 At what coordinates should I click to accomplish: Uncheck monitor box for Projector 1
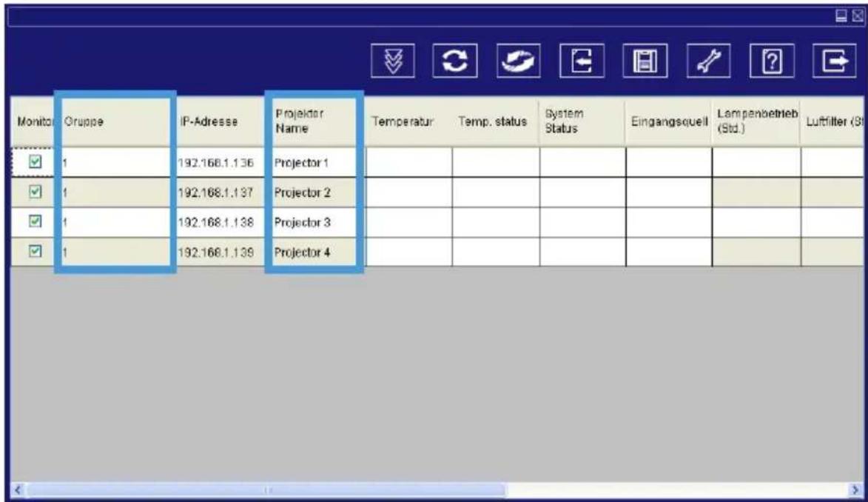pos(35,162)
